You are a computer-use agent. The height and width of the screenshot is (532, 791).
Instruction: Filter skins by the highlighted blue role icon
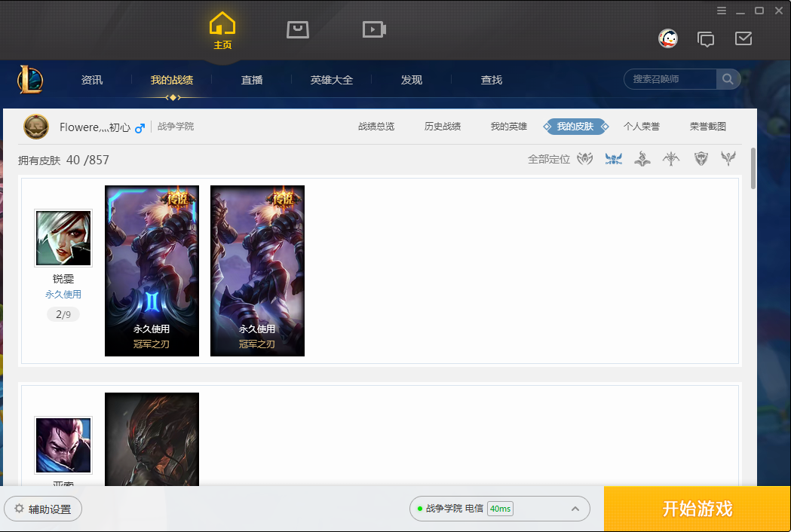point(614,159)
